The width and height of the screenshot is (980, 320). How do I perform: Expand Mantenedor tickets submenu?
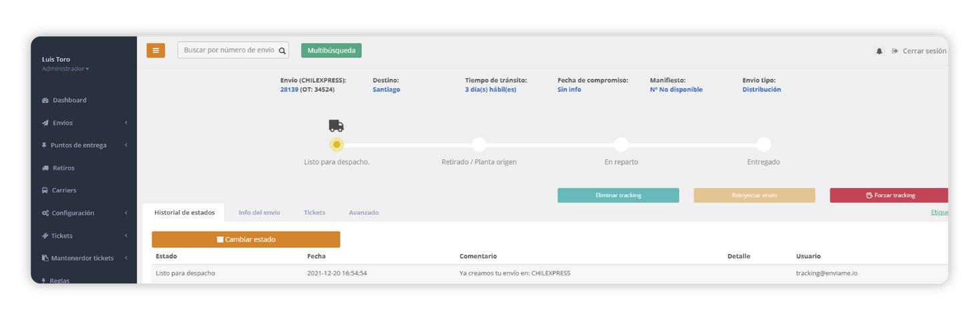pos(82,258)
